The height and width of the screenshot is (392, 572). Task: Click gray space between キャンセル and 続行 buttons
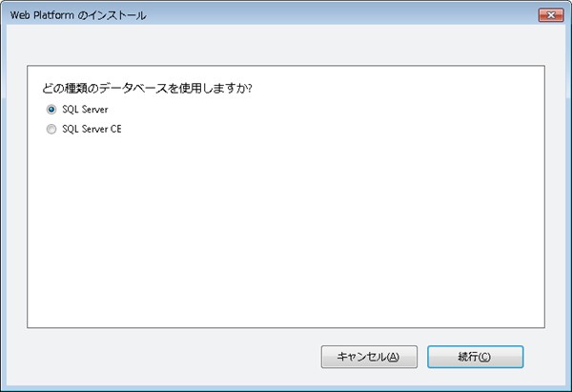tap(421, 357)
